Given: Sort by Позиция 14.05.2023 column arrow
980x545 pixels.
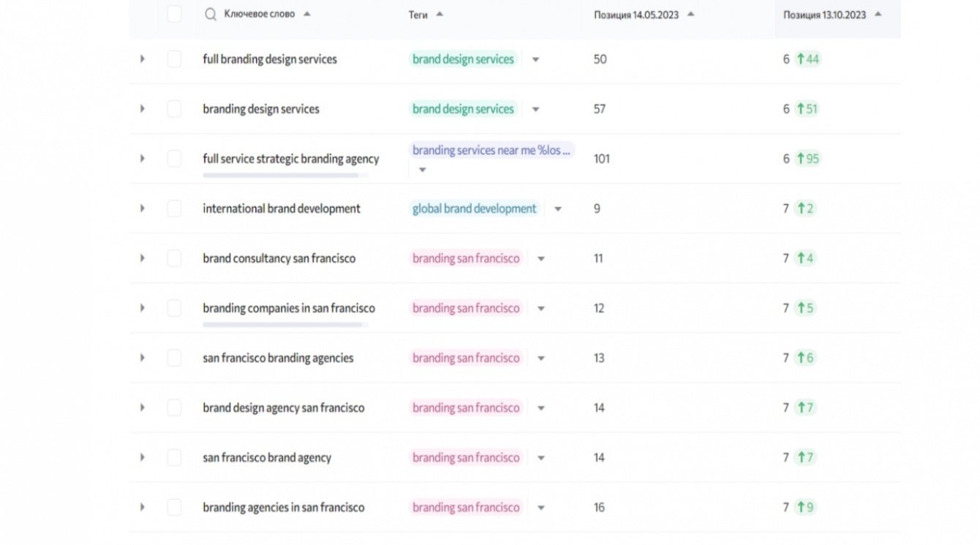Looking at the screenshot, I should pyautogui.click(x=691, y=14).
